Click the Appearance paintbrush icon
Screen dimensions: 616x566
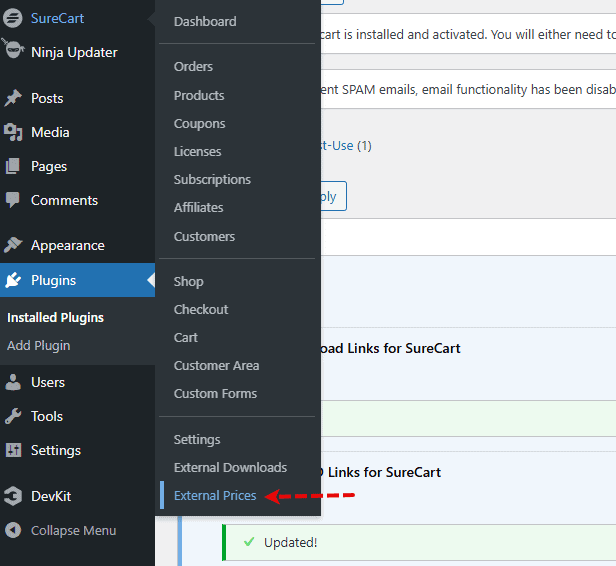coord(13,245)
